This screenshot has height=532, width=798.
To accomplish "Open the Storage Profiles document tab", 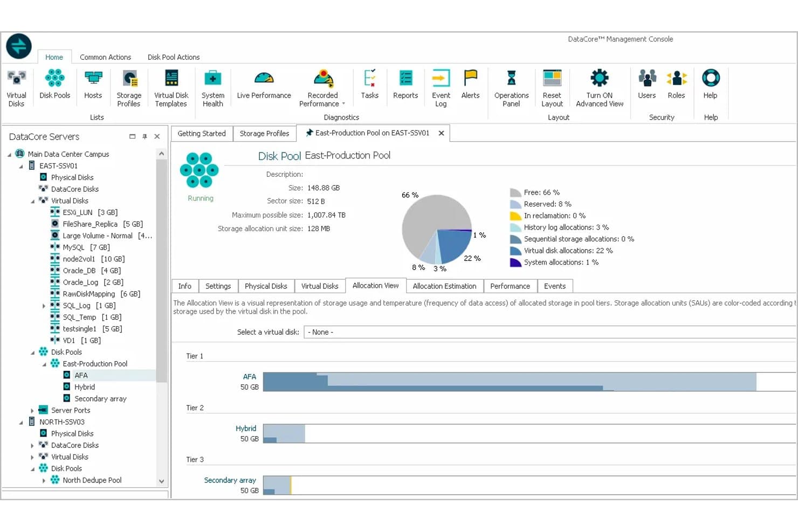I will (x=264, y=134).
